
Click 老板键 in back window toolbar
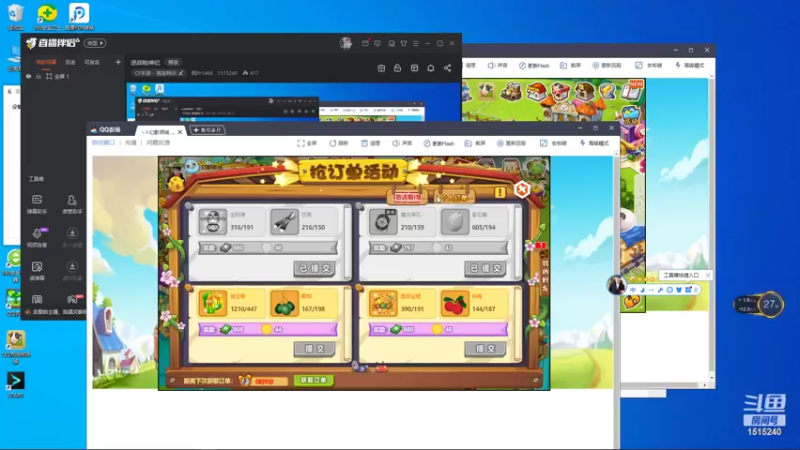[649, 65]
